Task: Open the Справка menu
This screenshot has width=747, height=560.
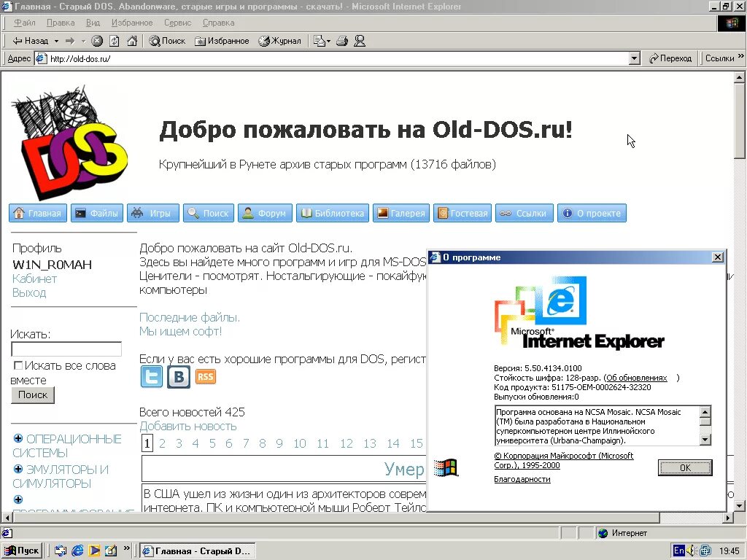Action: coord(218,23)
